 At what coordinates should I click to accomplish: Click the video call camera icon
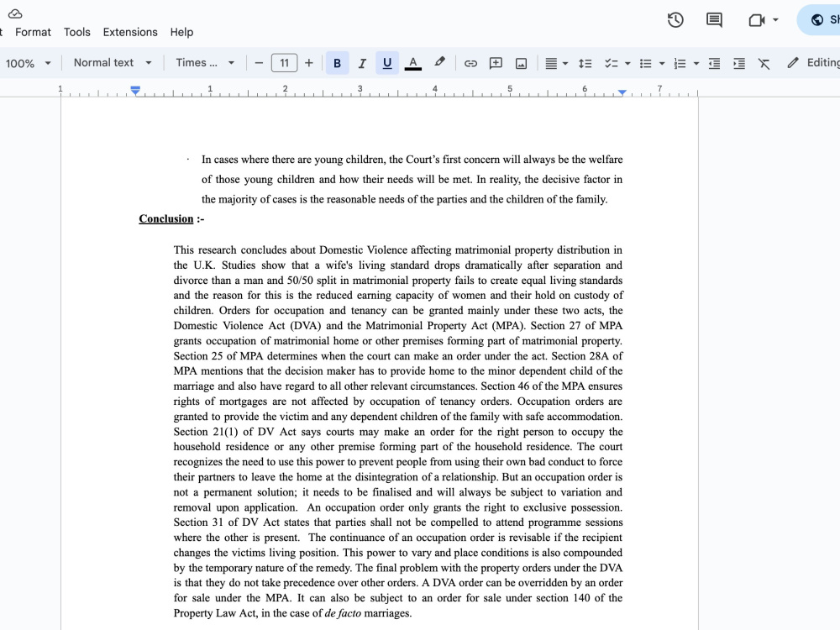[757, 20]
